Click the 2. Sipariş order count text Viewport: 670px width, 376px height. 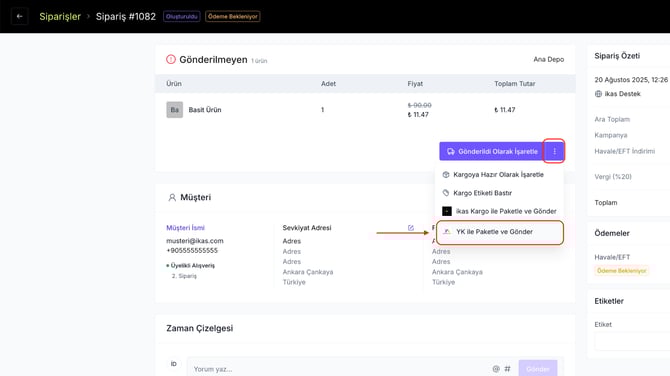(x=184, y=276)
